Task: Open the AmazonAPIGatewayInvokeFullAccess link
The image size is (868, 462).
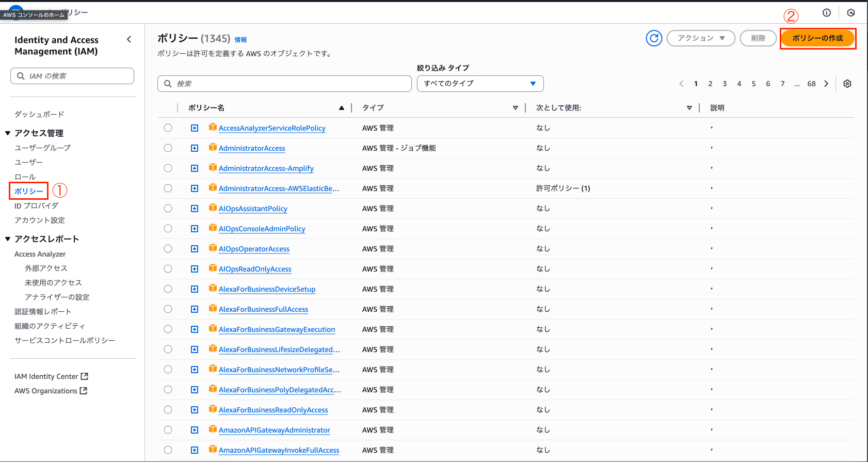Action: 279,450
